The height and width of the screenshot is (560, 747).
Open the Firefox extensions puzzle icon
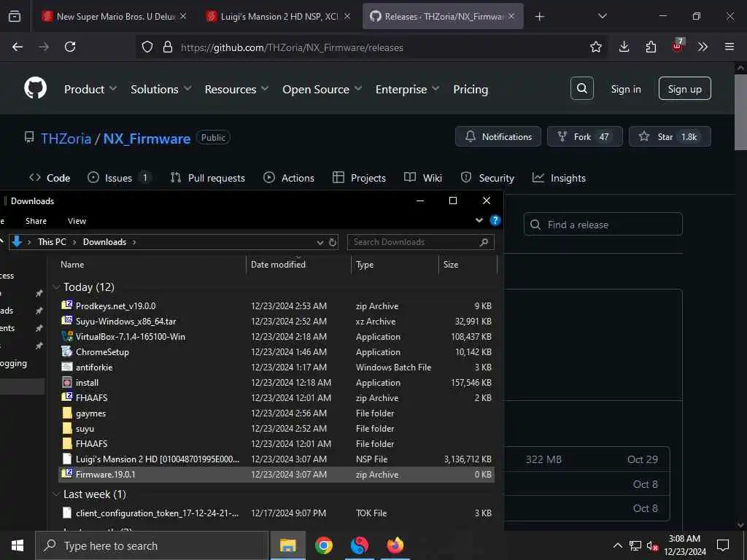(651, 47)
